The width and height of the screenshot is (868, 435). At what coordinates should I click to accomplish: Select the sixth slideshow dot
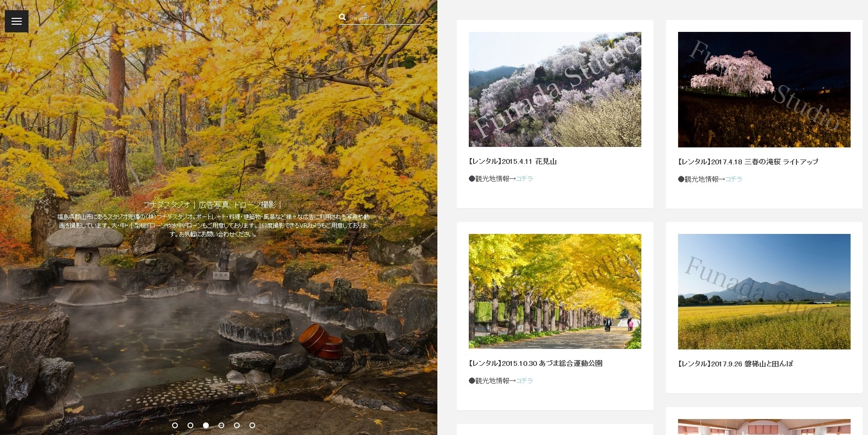coord(252,425)
